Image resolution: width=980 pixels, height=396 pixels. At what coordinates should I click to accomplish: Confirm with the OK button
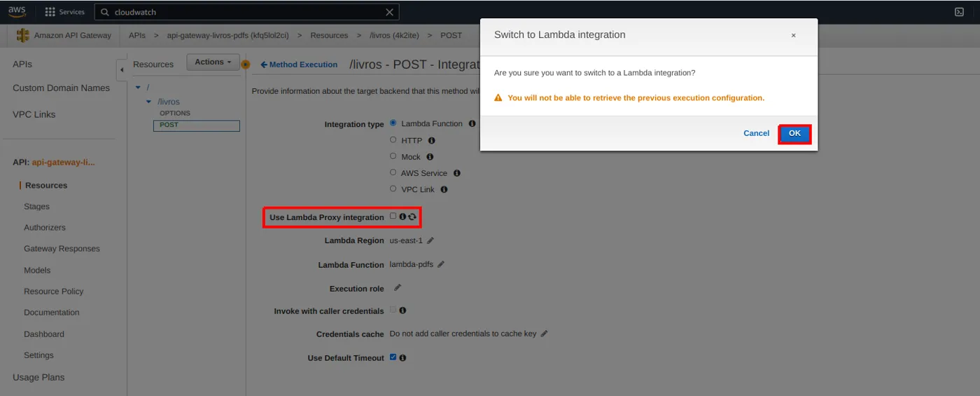[x=794, y=134]
